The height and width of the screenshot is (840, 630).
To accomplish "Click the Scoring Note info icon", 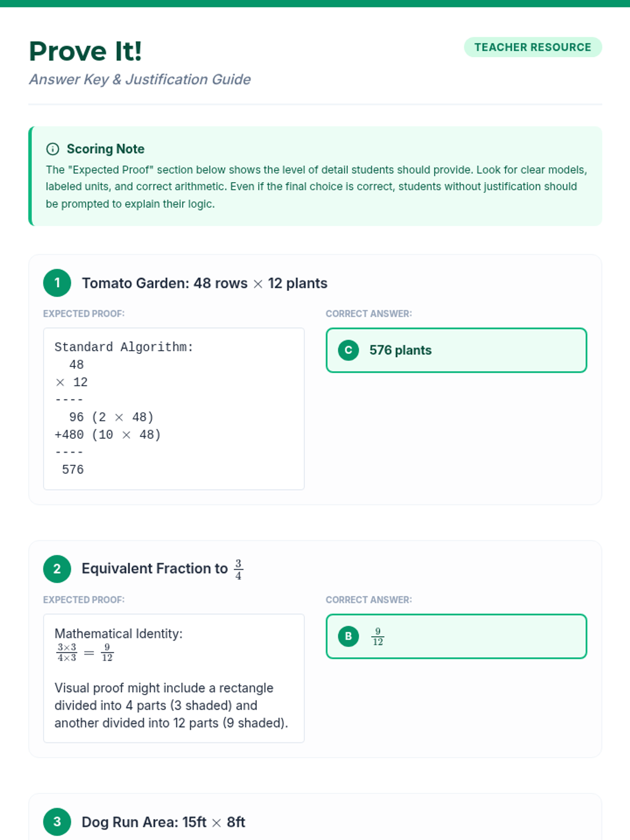I will pyautogui.click(x=52, y=149).
